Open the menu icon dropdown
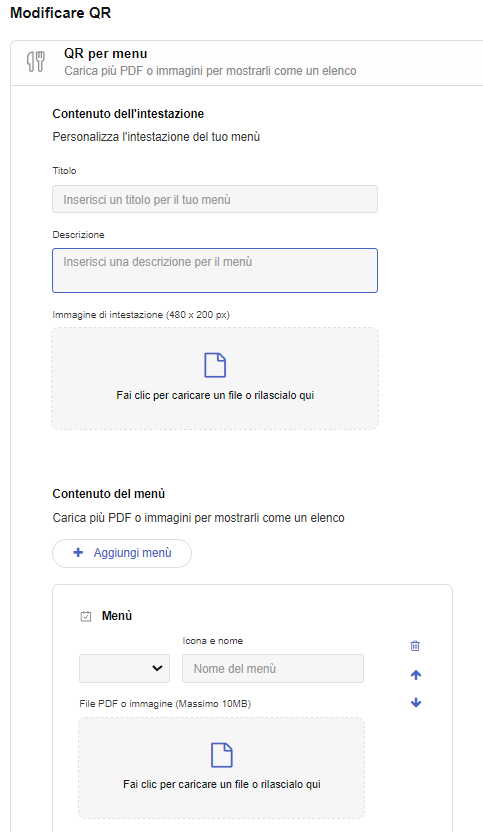 pyautogui.click(x=124, y=668)
